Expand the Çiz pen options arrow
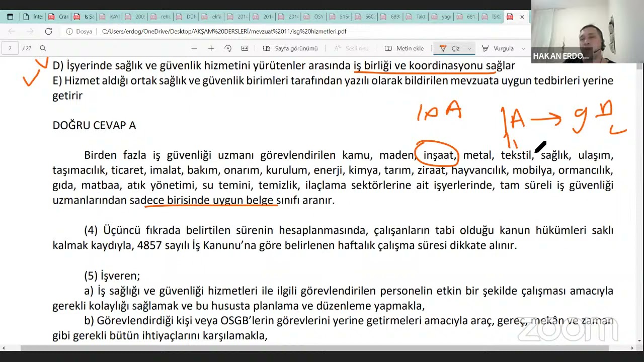The width and height of the screenshot is (644, 362). click(469, 49)
